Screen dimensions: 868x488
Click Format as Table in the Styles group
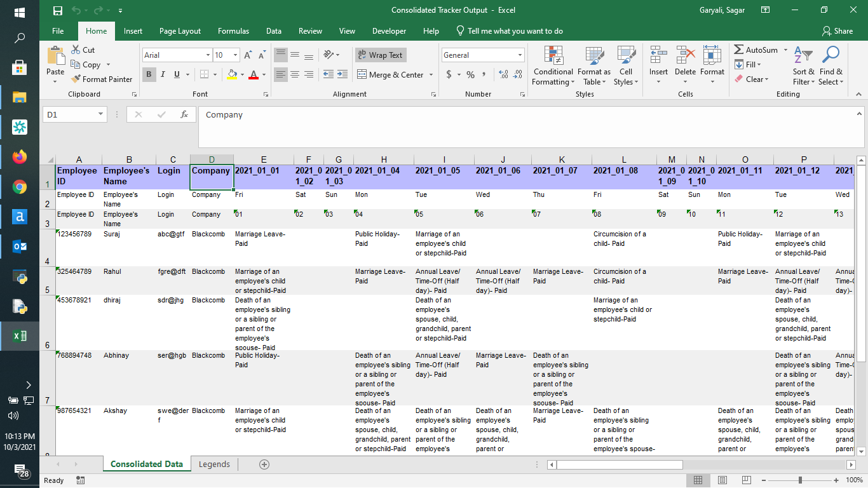click(593, 66)
